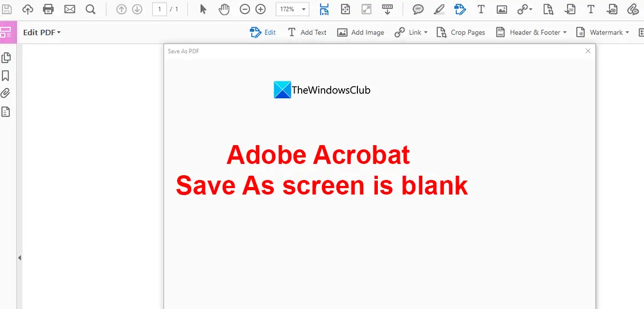The image size is (644, 309).
Task: Click the Fit one full page icon
Action: coord(346,9)
